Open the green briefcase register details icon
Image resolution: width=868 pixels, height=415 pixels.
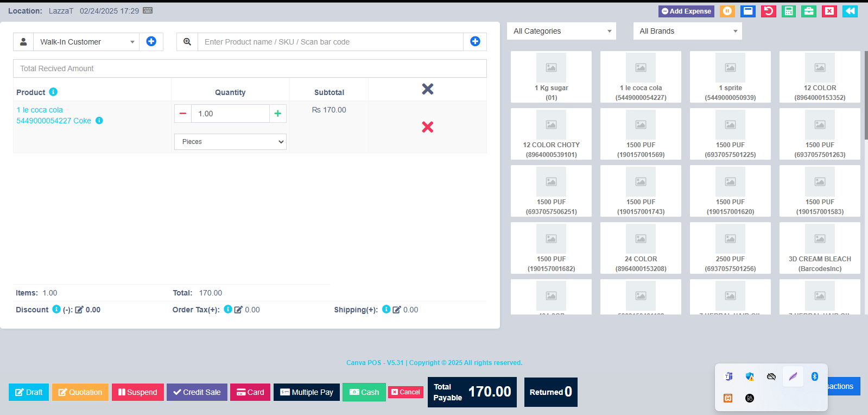click(809, 11)
